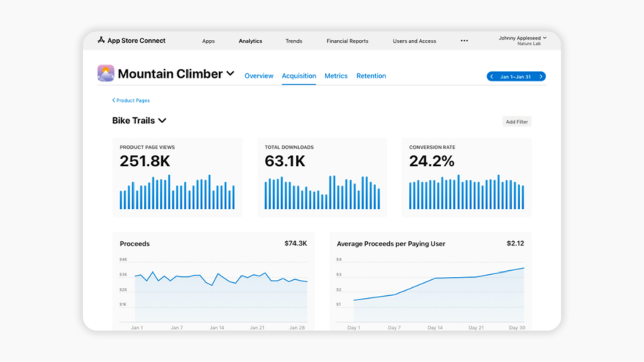The width and height of the screenshot is (644, 362).
Task: Switch to the Retention tab
Action: pyautogui.click(x=371, y=76)
